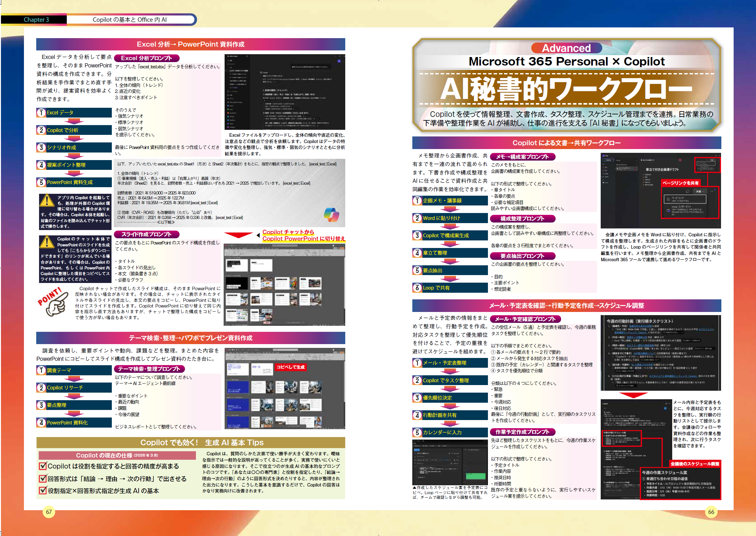Toggle checkbox for 回答形式は「結論→理由→次の行動」
756x536 pixels.
point(43,479)
